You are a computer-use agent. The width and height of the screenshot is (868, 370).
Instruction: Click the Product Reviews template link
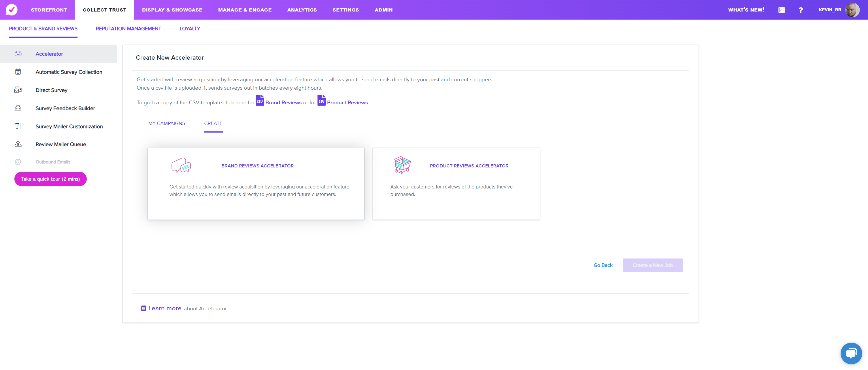[347, 102]
